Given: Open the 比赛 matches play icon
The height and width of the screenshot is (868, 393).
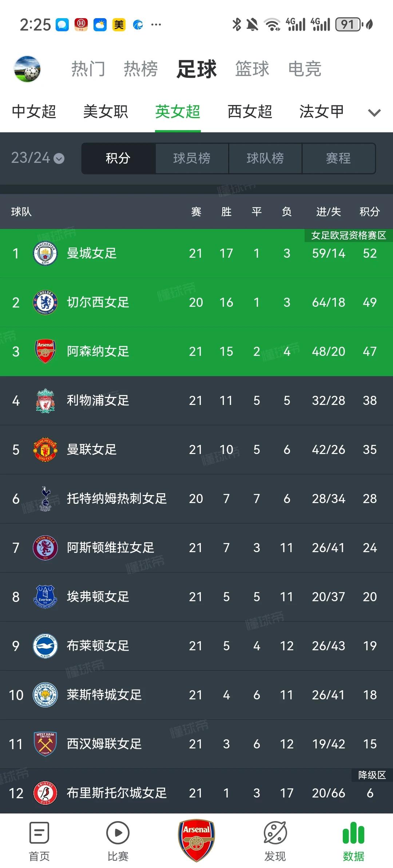Looking at the screenshot, I should (118, 833).
